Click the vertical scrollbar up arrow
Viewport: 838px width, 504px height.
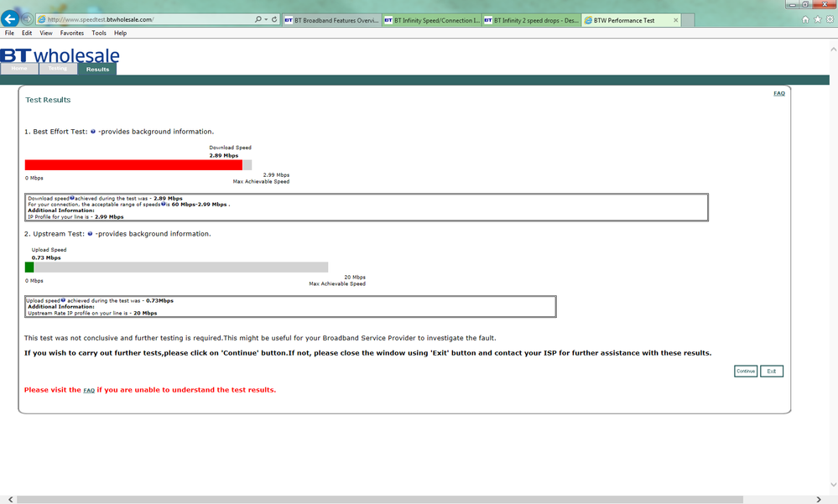pos(833,49)
